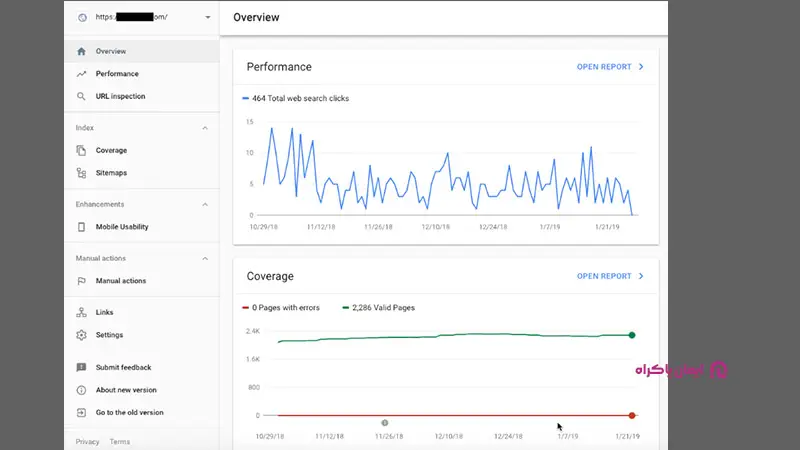Image resolution: width=800 pixels, height=450 pixels.
Task: Open the Links report in sidebar
Action: [104, 313]
